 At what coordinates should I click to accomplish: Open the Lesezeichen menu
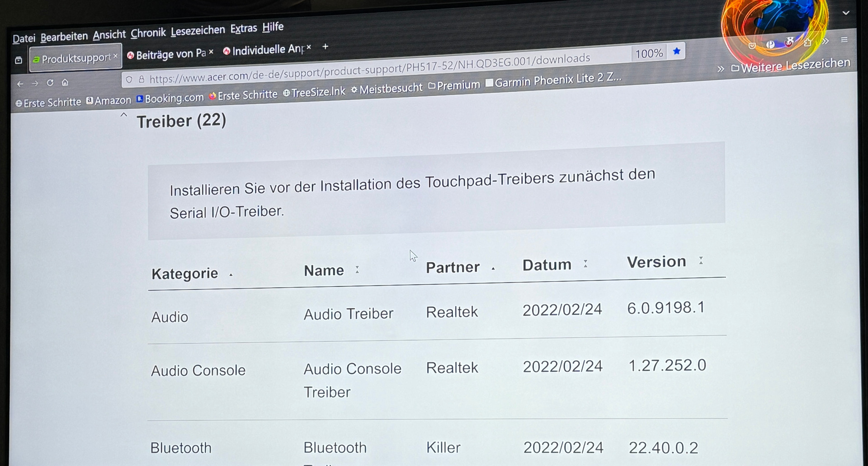coord(198,31)
